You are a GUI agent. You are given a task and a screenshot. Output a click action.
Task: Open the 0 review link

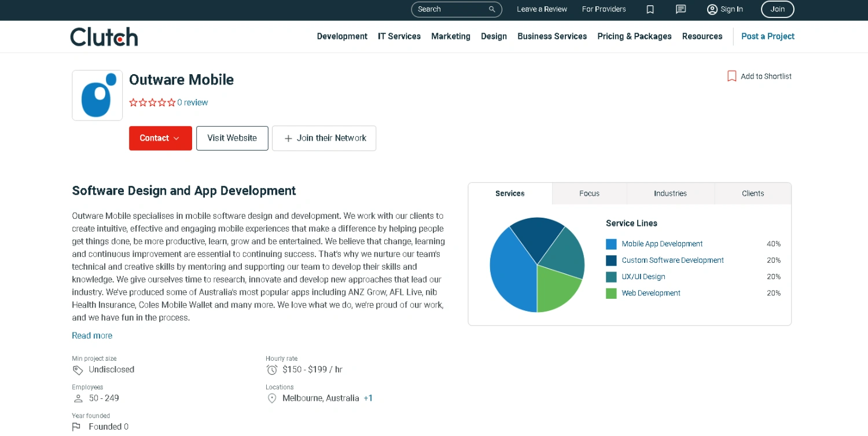(193, 102)
